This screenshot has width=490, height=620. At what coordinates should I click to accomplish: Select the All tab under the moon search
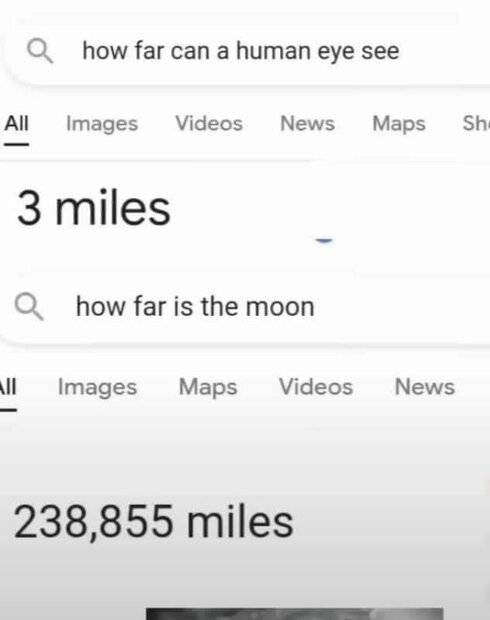(8, 387)
